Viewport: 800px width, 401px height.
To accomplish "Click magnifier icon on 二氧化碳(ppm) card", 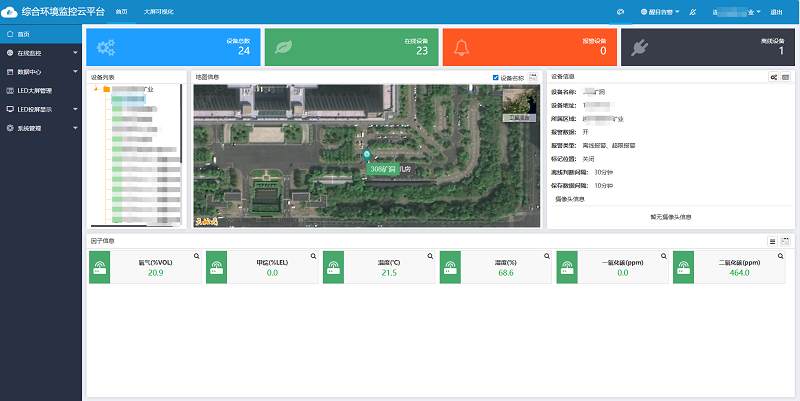I will tap(782, 257).
